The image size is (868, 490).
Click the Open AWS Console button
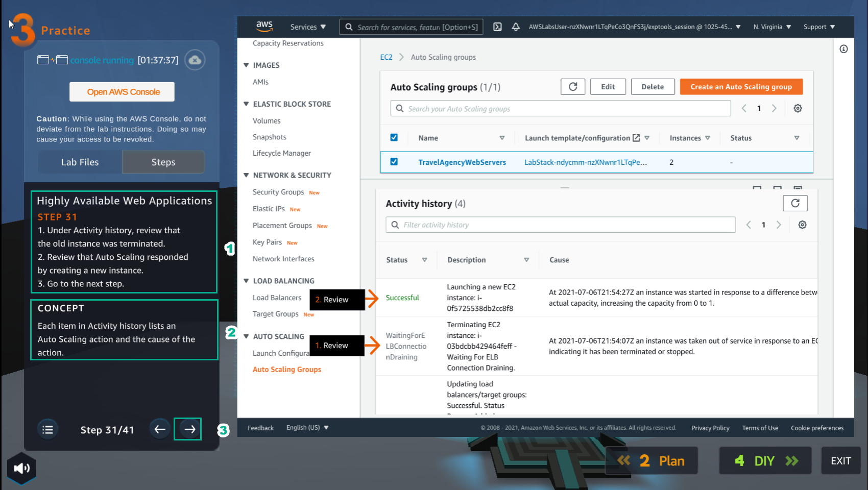click(x=123, y=92)
